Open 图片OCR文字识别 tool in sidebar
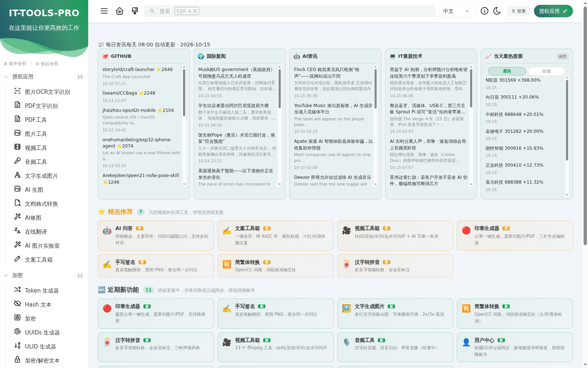The height and width of the screenshot is (368, 588). [47, 92]
